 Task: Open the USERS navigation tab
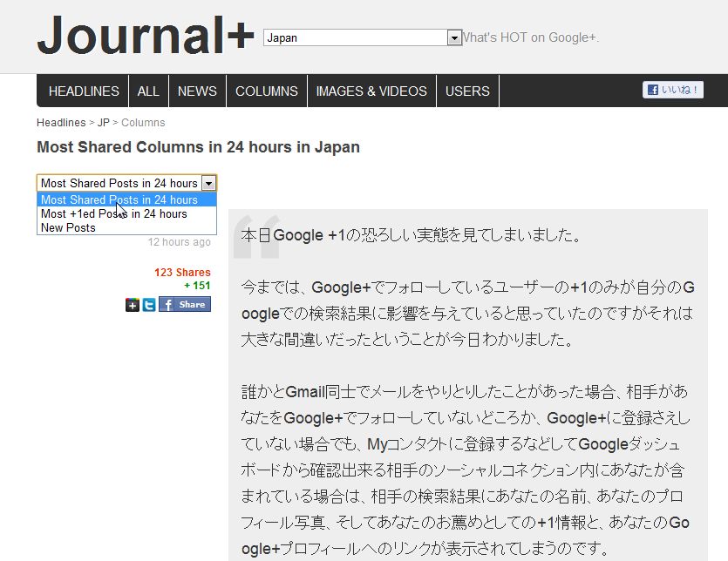(467, 91)
